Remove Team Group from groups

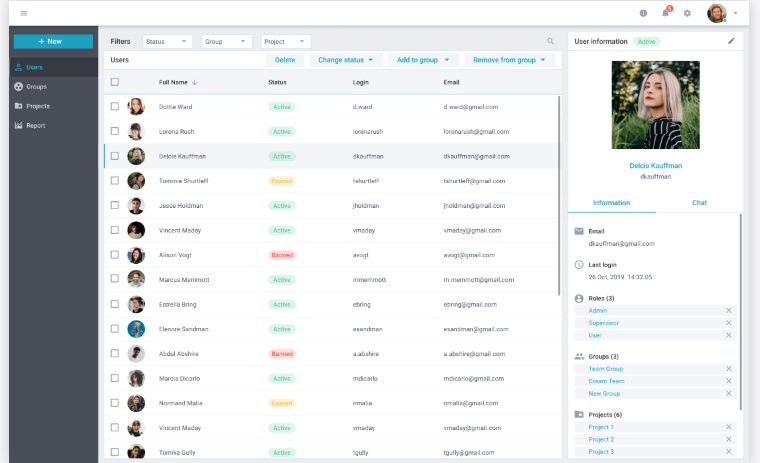point(728,369)
